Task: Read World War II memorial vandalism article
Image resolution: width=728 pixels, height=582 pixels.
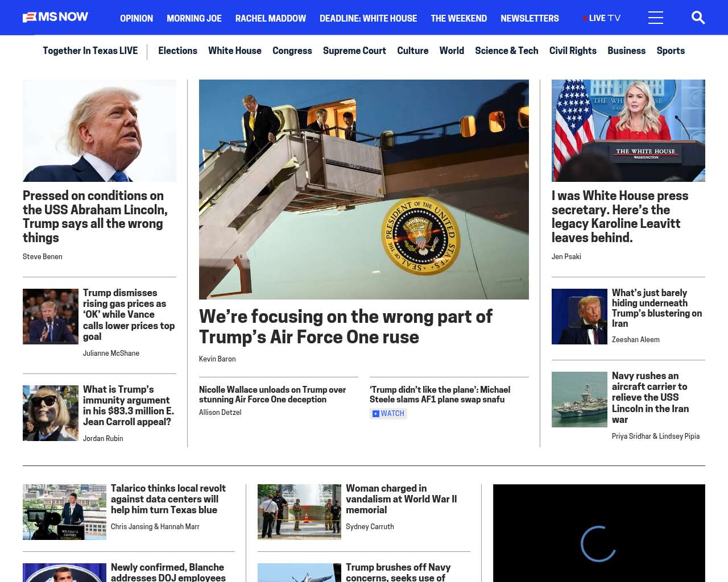Action: tap(402, 500)
